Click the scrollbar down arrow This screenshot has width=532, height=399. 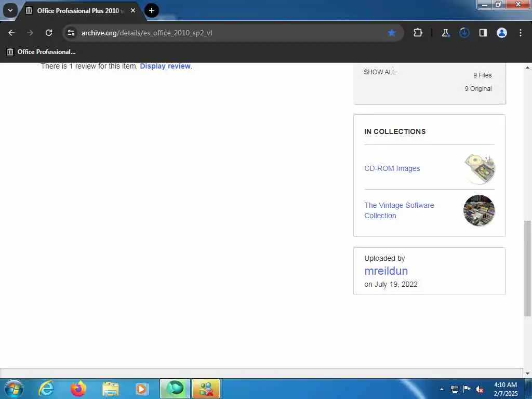[527, 373]
